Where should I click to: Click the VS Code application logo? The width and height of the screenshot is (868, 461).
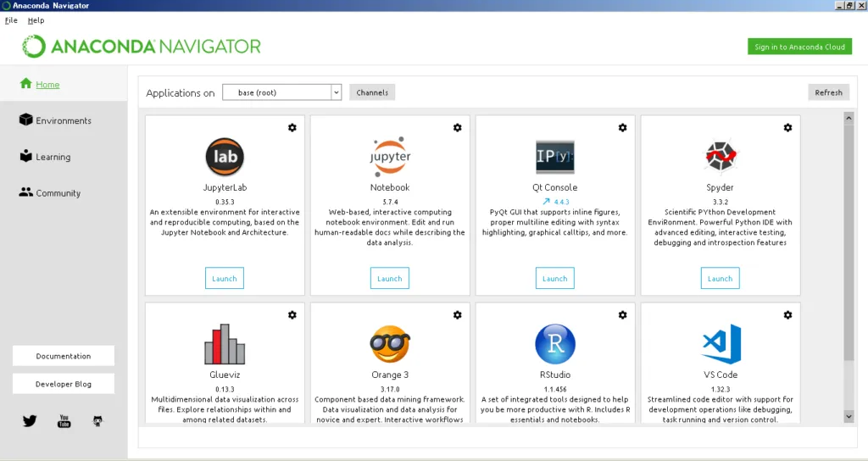point(720,344)
